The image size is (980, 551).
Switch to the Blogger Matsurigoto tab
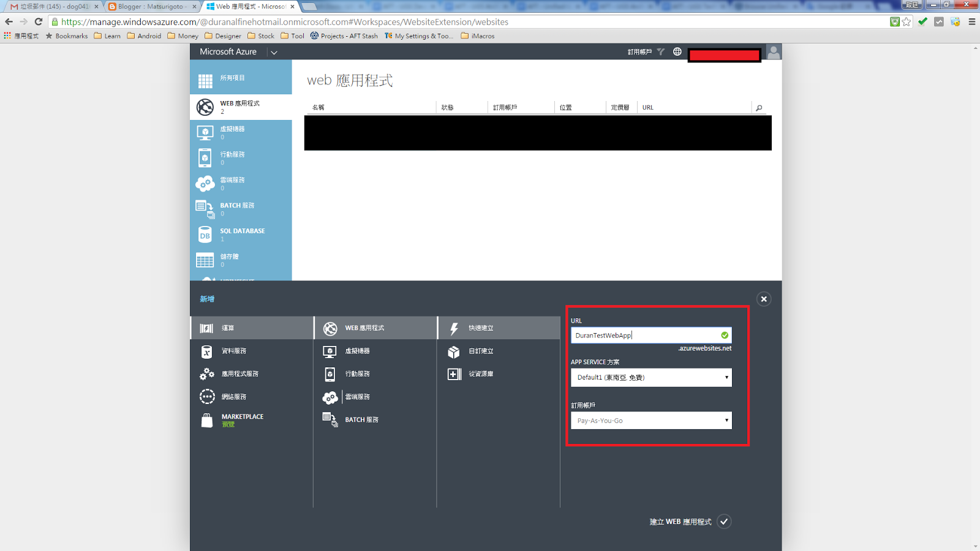[152, 6]
